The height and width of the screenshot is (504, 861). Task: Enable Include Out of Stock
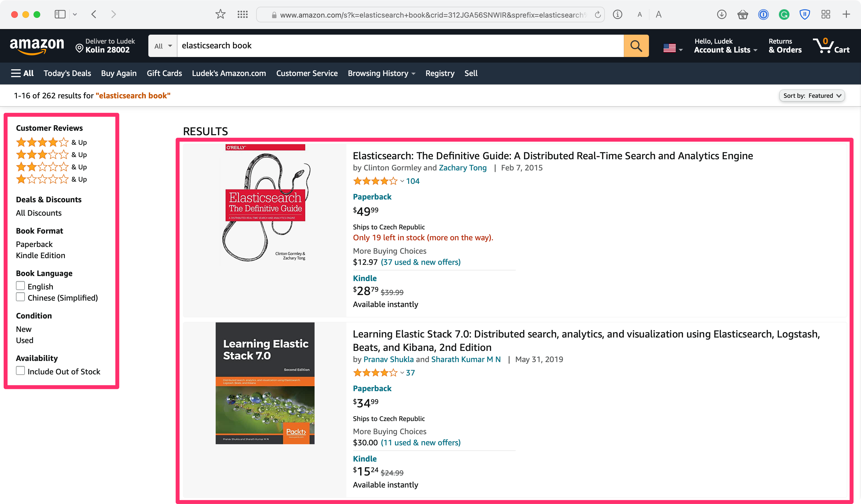tap(20, 370)
